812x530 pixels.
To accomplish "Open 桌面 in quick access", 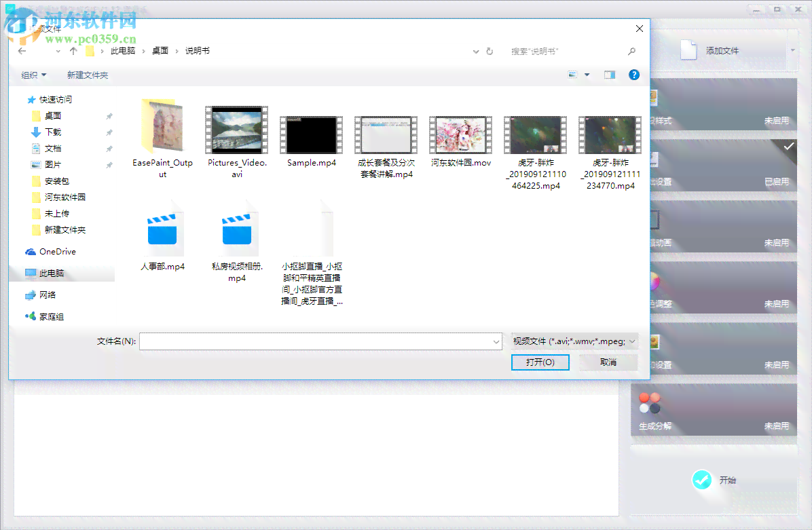I will click(53, 115).
